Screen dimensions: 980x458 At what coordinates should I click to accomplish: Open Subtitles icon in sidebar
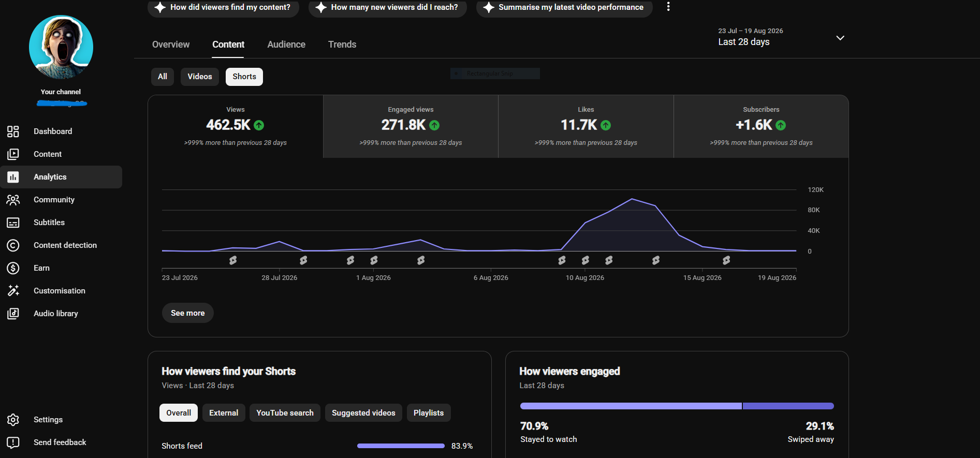[13, 223]
